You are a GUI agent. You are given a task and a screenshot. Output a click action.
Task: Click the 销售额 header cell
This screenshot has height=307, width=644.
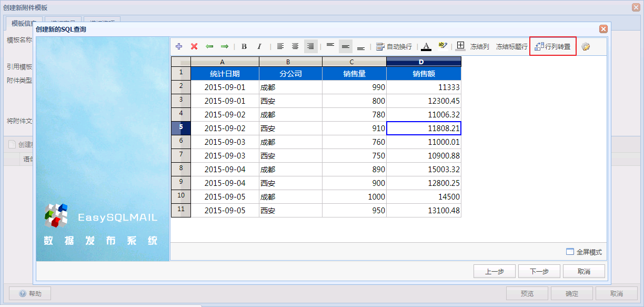424,74
